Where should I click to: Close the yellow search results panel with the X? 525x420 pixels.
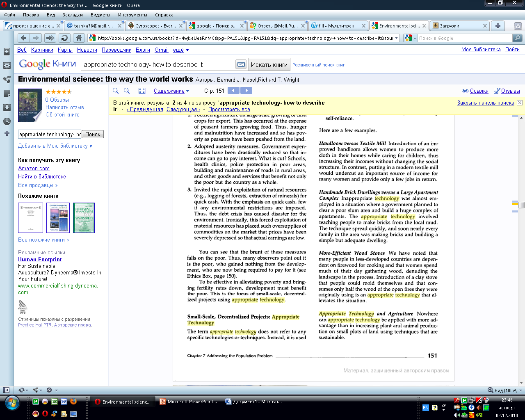(520, 103)
